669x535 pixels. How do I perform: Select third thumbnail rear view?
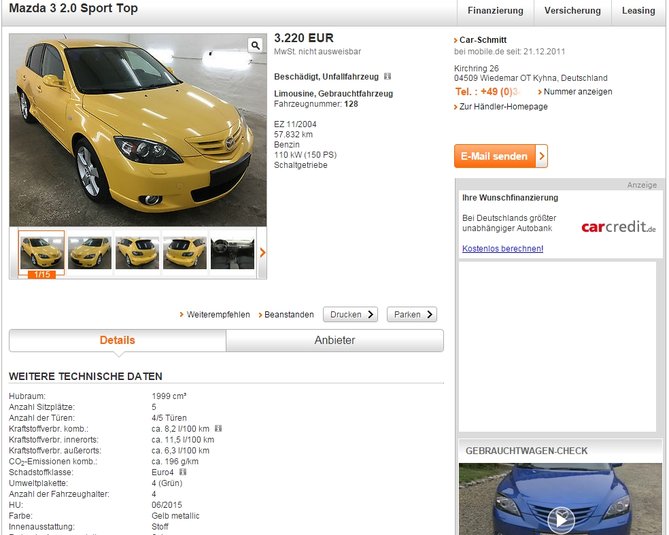[137, 253]
